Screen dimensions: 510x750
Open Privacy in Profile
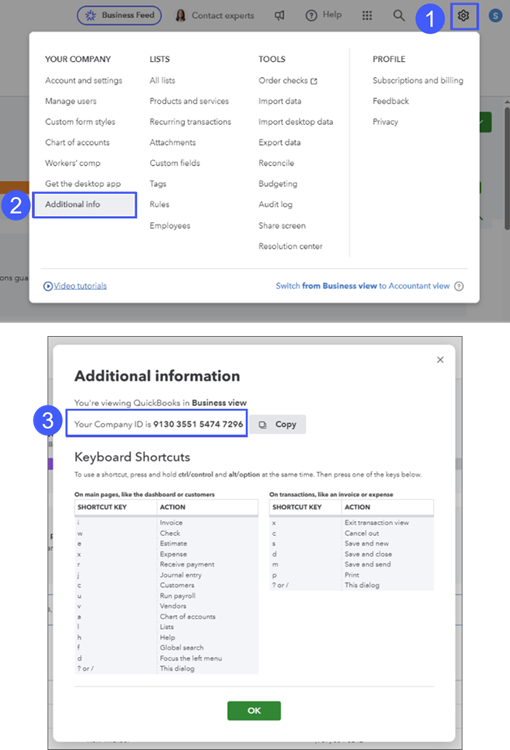coord(385,121)
